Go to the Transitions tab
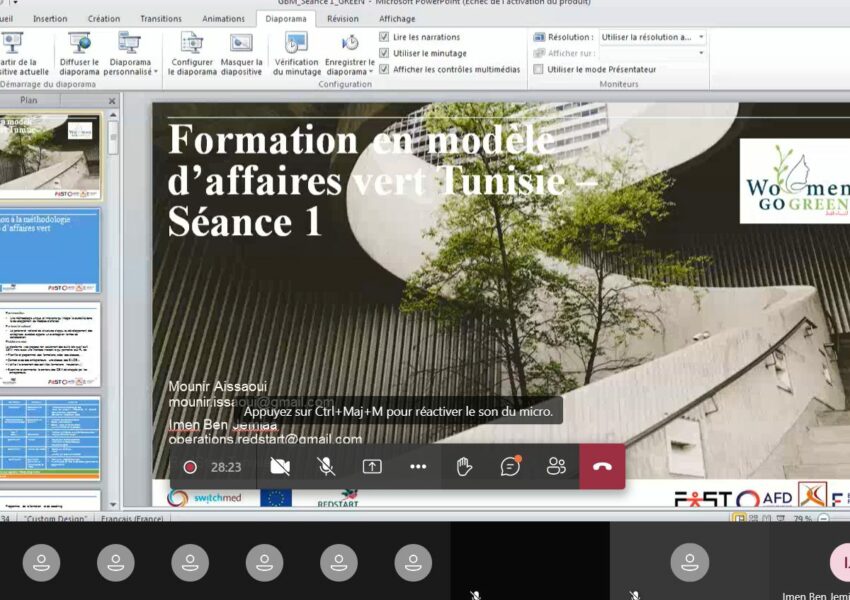 click(161, 18)
